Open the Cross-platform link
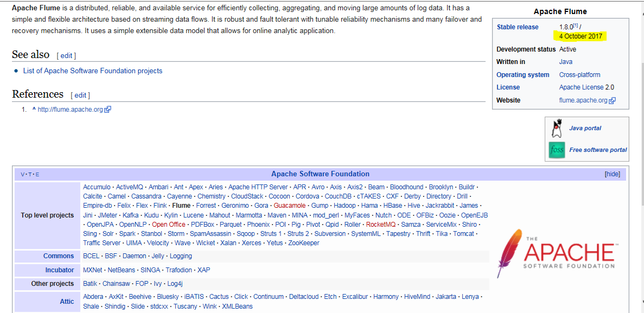The image size is (644, 313). (579, 75)
